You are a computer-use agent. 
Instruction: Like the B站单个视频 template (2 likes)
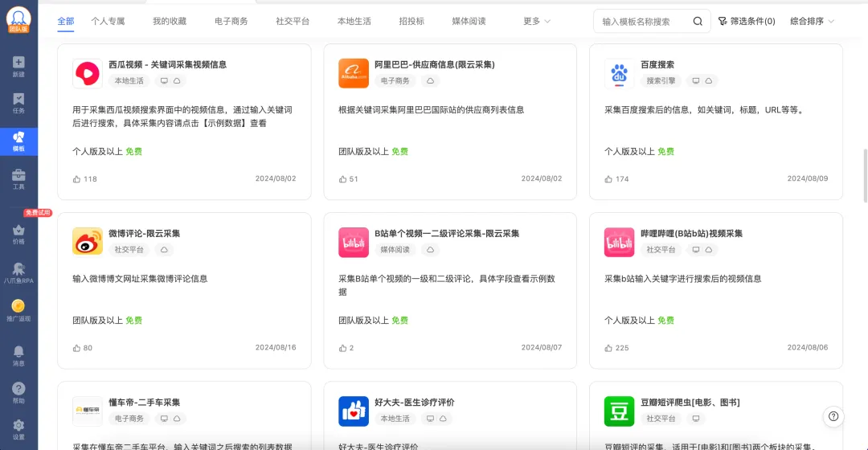342,348
